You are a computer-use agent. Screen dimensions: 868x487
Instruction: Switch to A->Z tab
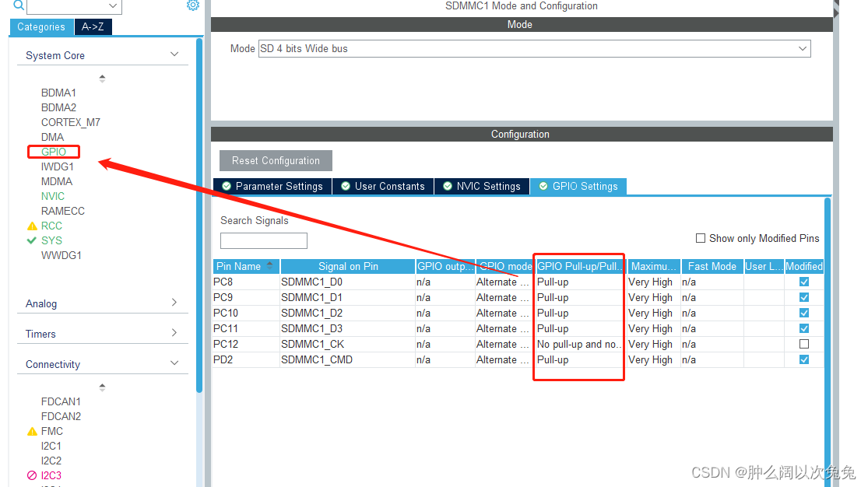(x=93, y=27)
